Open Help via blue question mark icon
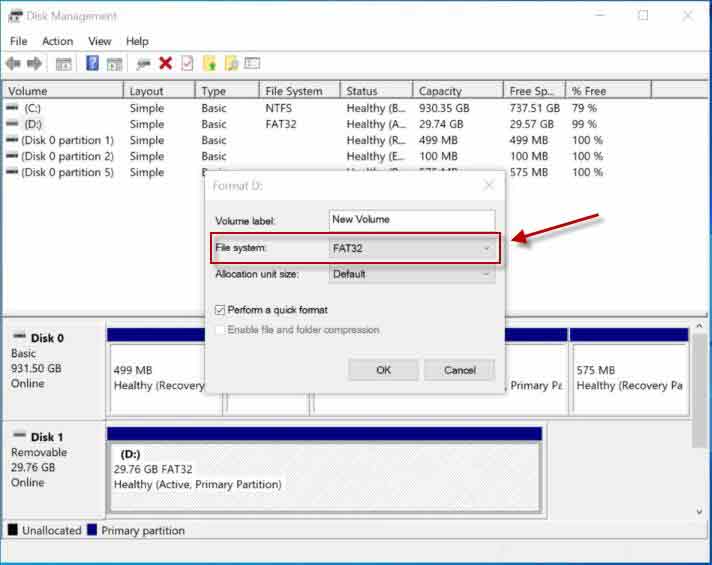The image size is (712, 565). 92,63
